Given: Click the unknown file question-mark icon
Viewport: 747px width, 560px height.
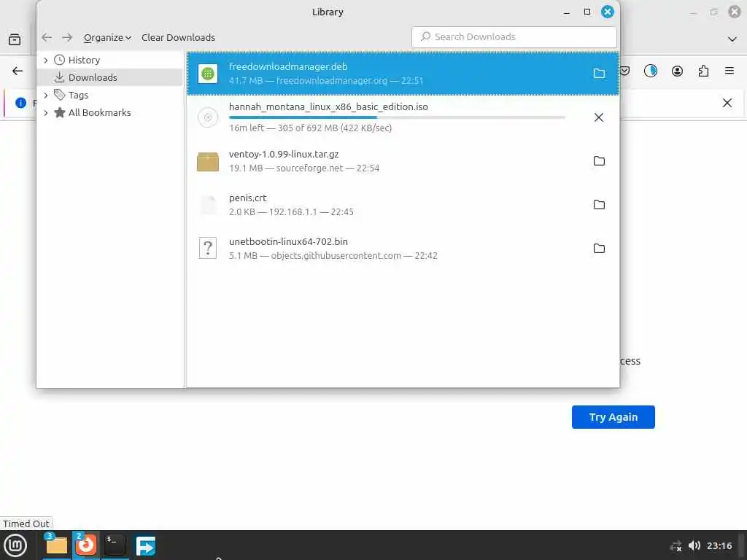Looking at the screenshot, I should (x=208, y=248).
